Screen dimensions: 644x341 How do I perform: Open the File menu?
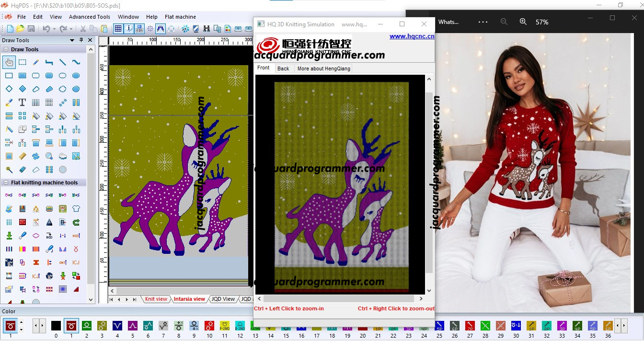coord(22,17)
